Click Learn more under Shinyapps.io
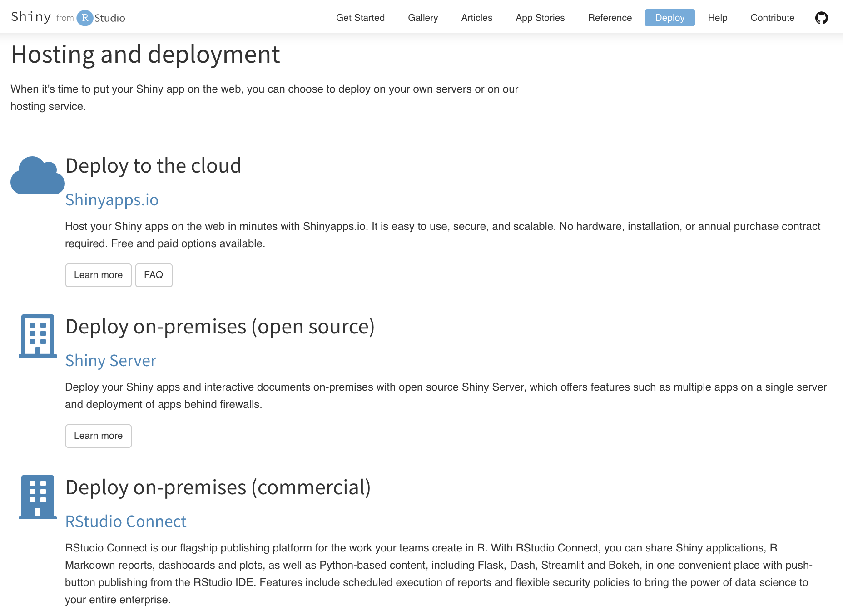This screenshot has height=616, width=843. pyautogui.click(x=98, y=275)
